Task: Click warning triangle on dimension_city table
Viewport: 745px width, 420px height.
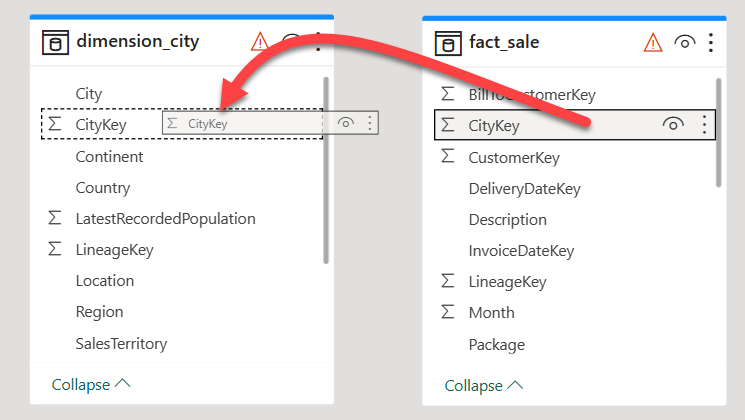Action: 260,41
